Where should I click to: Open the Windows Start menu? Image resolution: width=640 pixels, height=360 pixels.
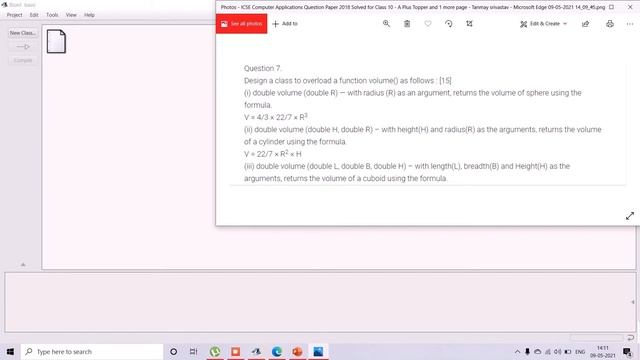coord(10,351)
